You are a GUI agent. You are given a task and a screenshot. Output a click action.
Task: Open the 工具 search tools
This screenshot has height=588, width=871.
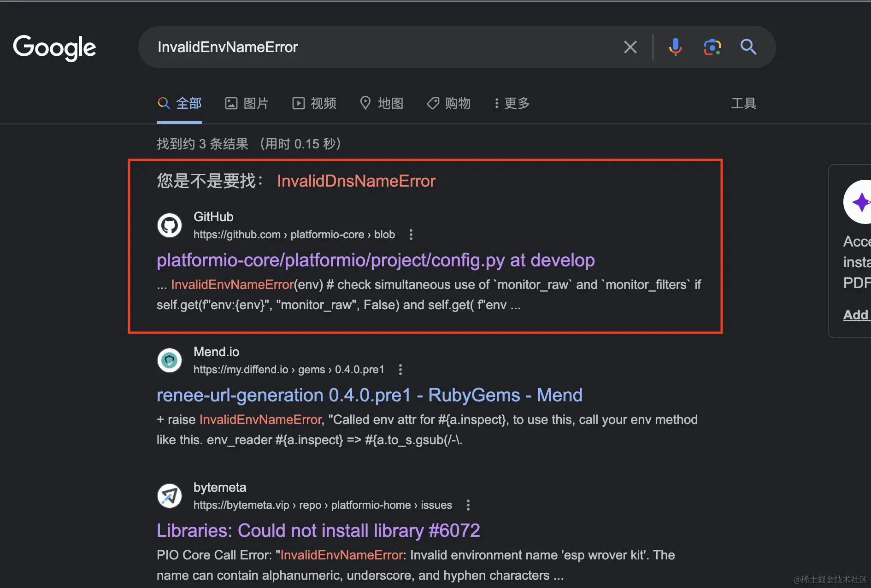click(x=743, y=103)
